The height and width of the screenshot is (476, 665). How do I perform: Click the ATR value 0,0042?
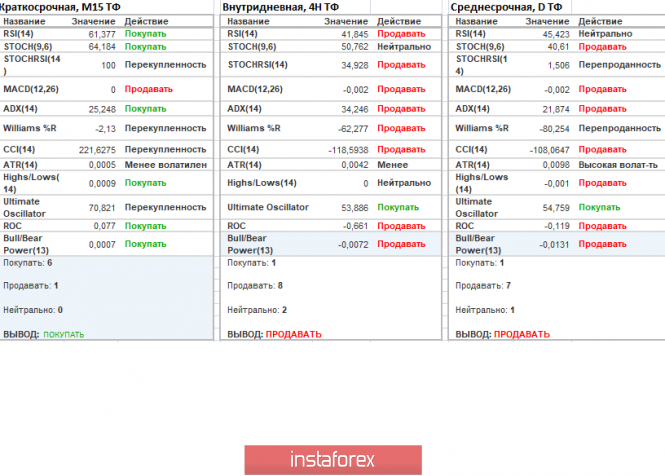[x=355, y=165]
